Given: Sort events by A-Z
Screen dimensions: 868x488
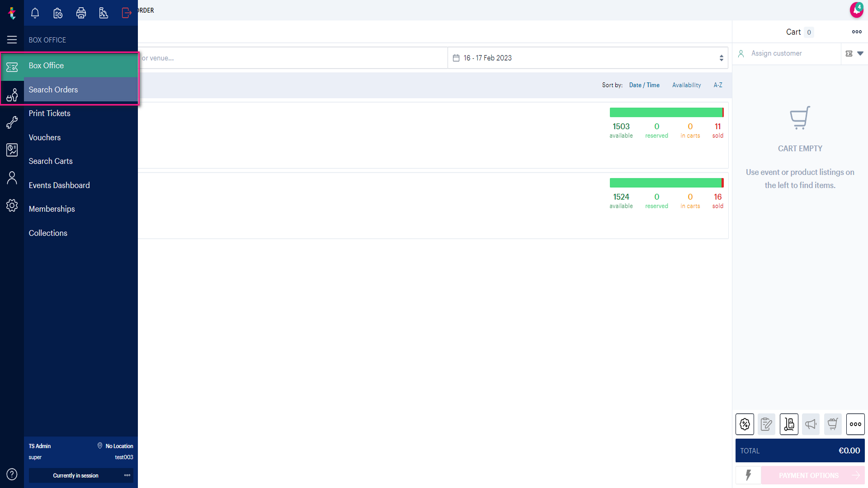Looking at the screenshot, I should (718, 85).
